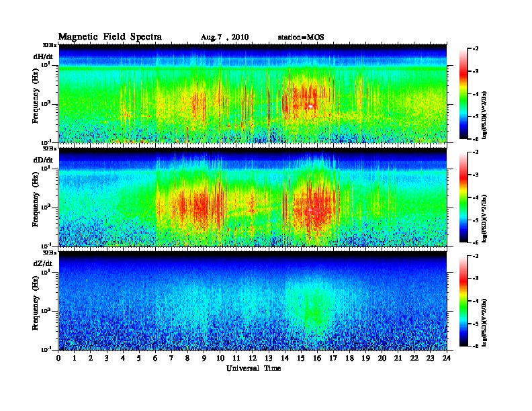Click hour 18 on the Universal Time axis
The image size is (532, 411).
click(350, 359)
